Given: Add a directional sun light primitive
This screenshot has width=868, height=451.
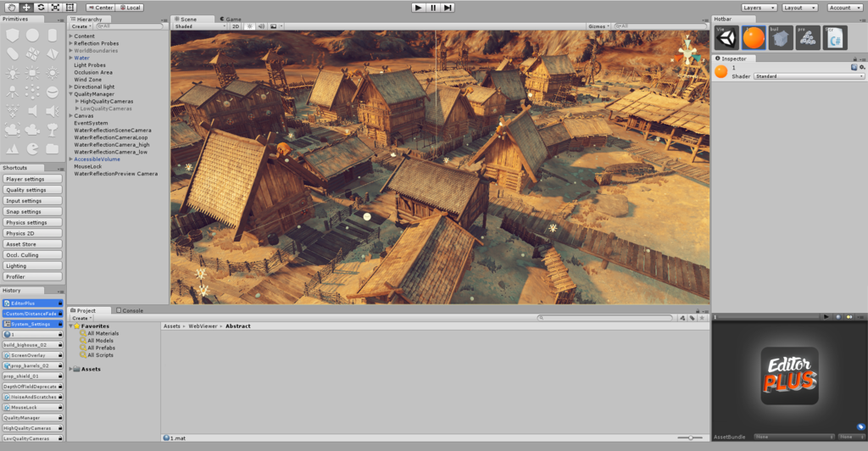Looking at the screenshot, I should (52, 73).
